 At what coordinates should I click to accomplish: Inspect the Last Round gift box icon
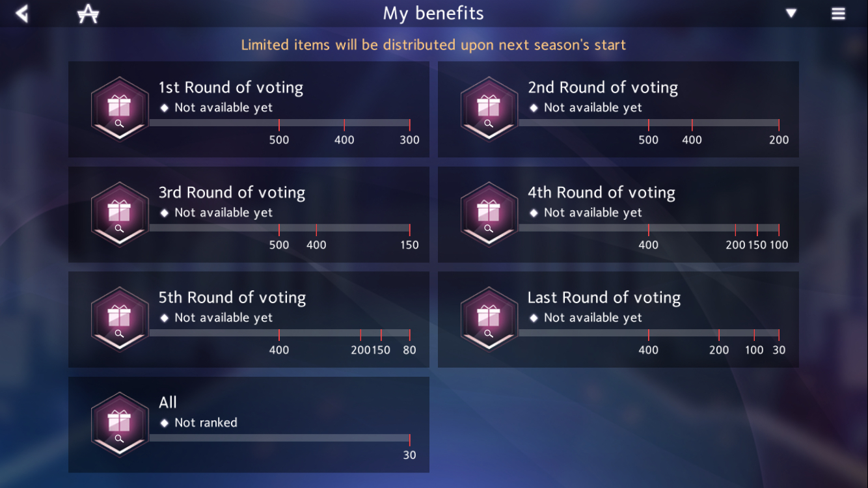coord(489,319)
